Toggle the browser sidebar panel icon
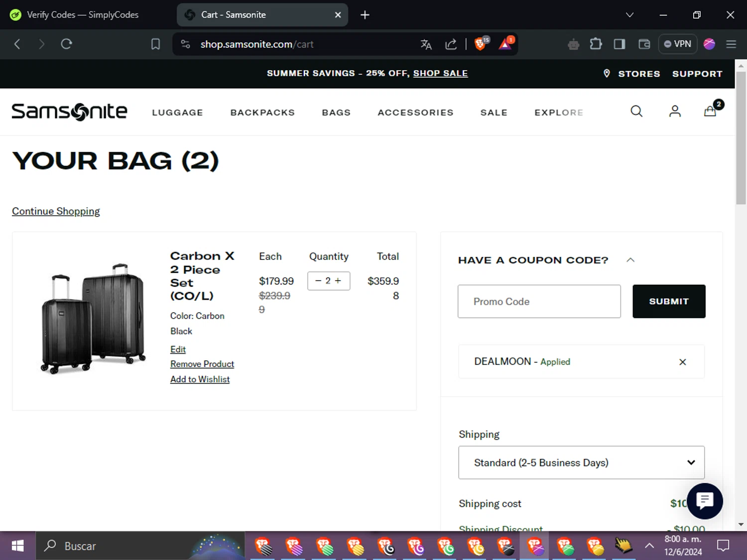 pos(620,44)
